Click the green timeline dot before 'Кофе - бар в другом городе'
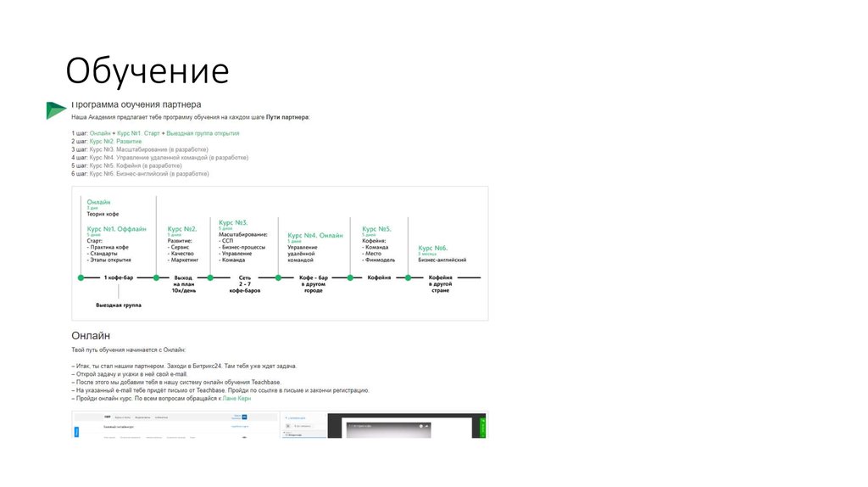The image size is (868, 487). click(x=279, y=277)
